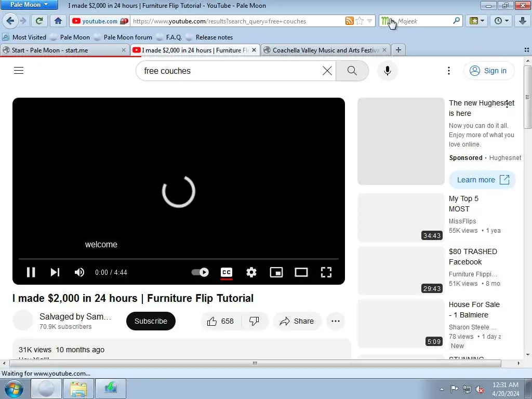Image resolution: width=532 pixels, height=399 pixels.
Task: Search with your voice microphone button
Action: coord(387,71)
